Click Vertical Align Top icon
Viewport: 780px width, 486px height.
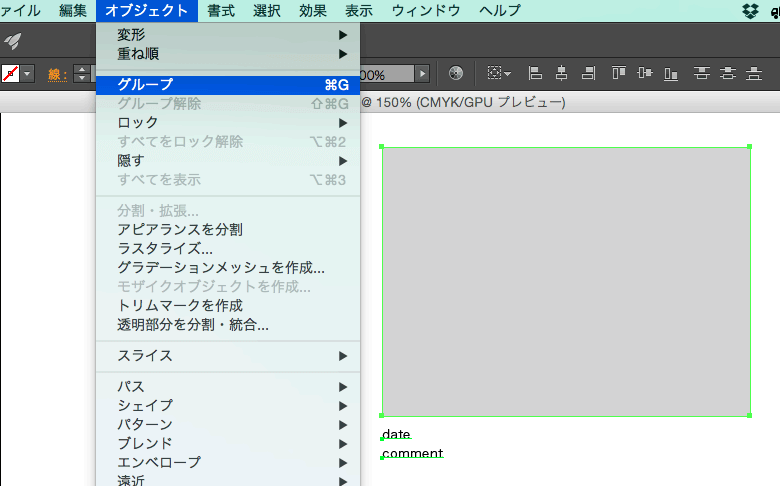tap(618, 73)
